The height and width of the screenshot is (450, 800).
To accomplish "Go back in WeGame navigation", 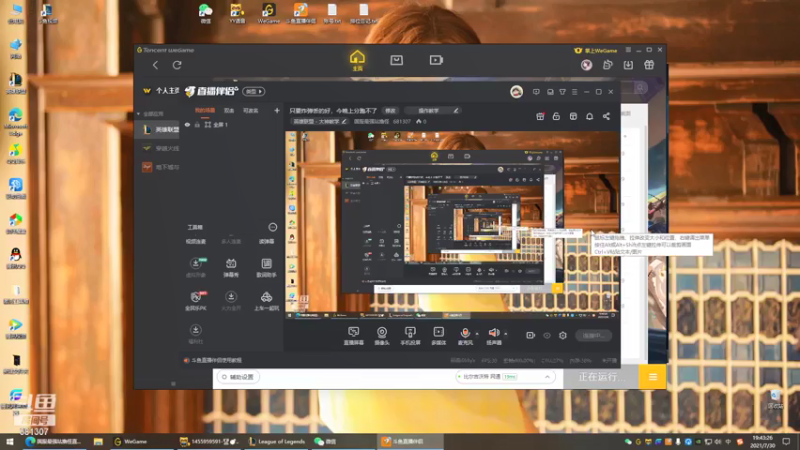I will click(156, 65).
